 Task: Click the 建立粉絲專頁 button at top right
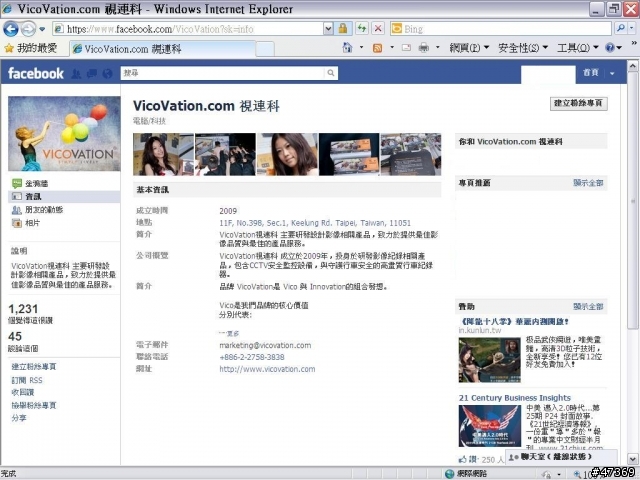[x=578, y=103]
